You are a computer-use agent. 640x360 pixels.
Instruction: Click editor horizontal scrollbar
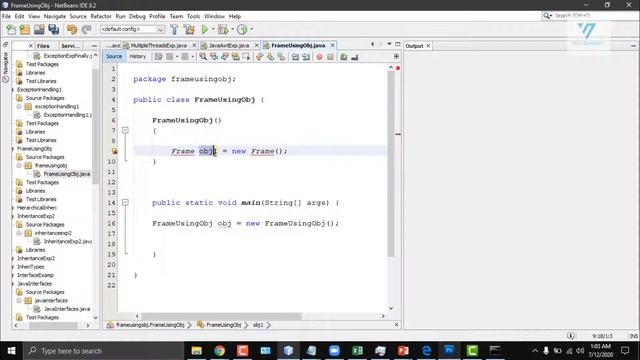pos(221,316)
